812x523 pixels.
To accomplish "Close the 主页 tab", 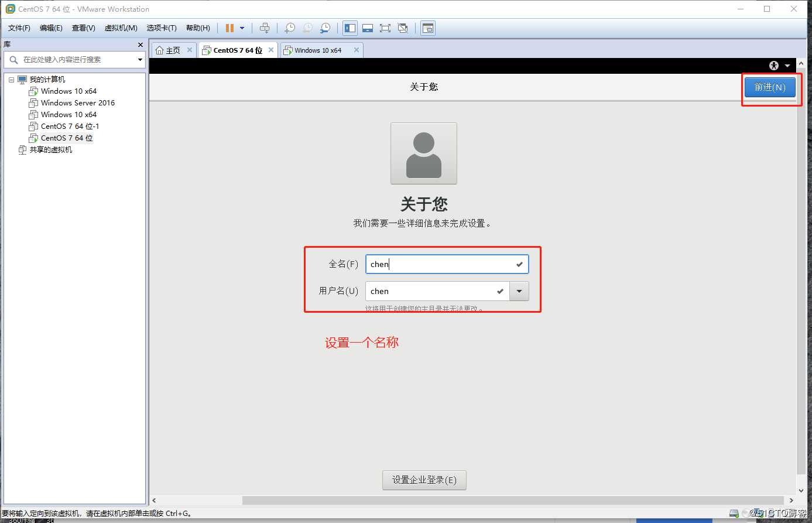I will pos(190,50).
